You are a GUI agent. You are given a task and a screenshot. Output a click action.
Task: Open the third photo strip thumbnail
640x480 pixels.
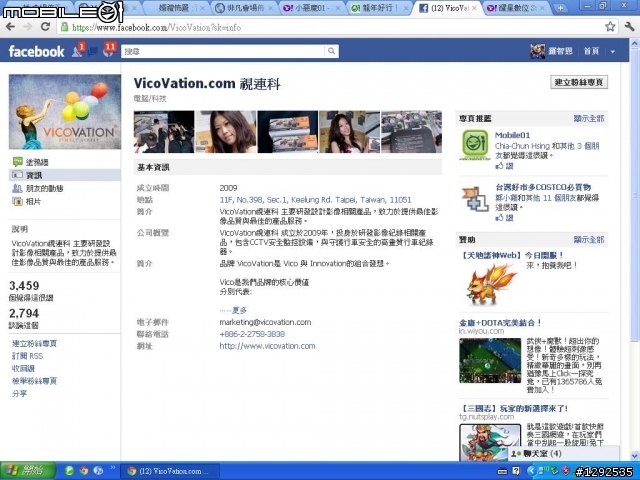tap(287, 131)
